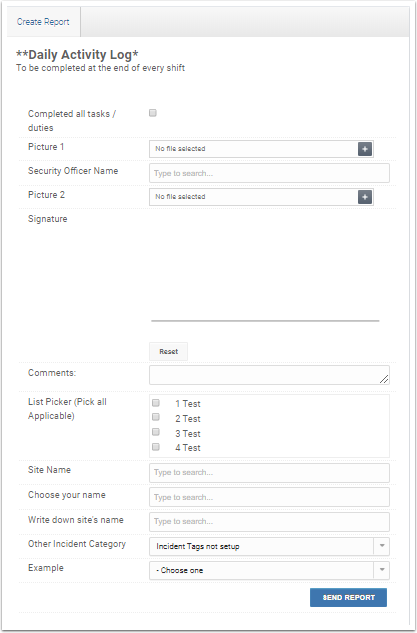
Task: Click the 'To be completed' subtitle text
Action: [101, 68]
